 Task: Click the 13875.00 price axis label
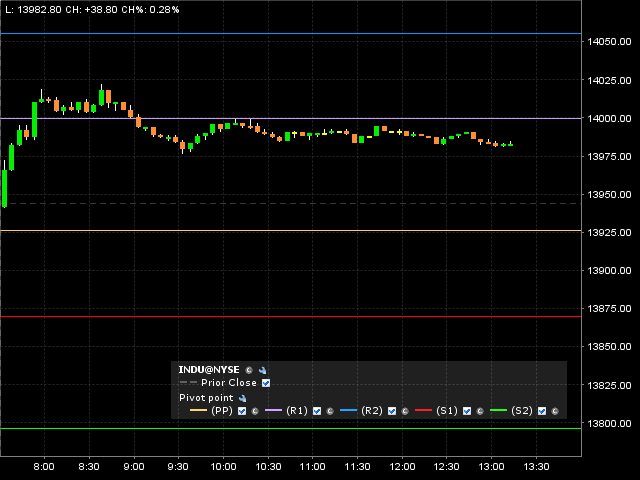coord(609,309)
